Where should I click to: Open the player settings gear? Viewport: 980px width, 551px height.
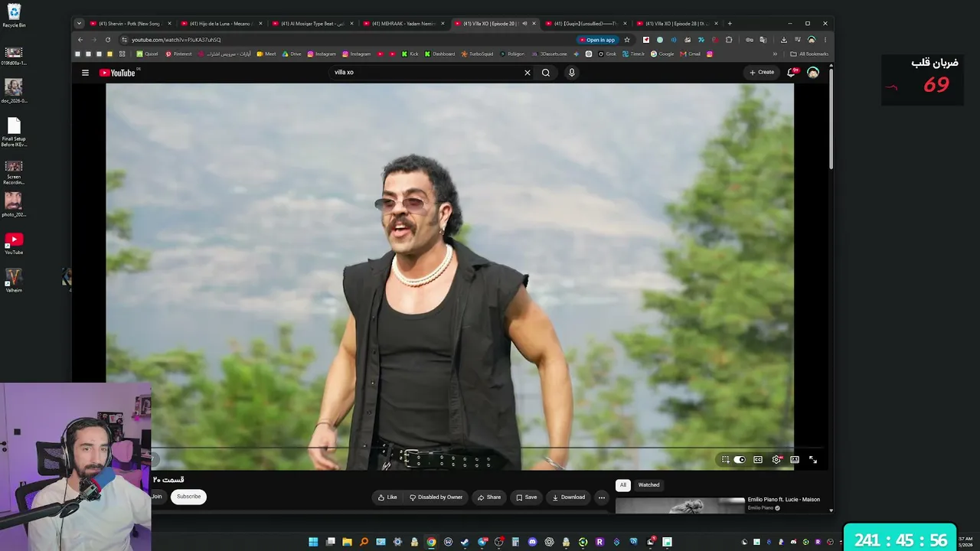pos(776,460)
